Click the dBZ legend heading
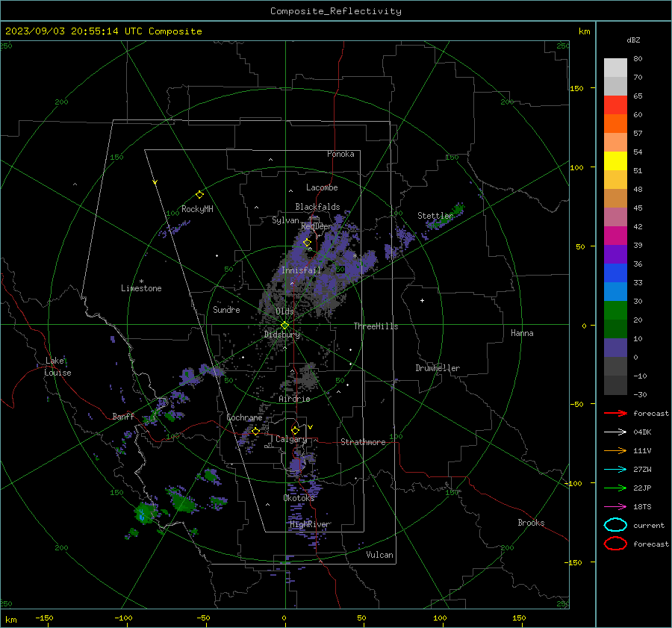Image resolution: width=672 pixels, height=628 pixels. pyautogui.click(x=633, y=40)
